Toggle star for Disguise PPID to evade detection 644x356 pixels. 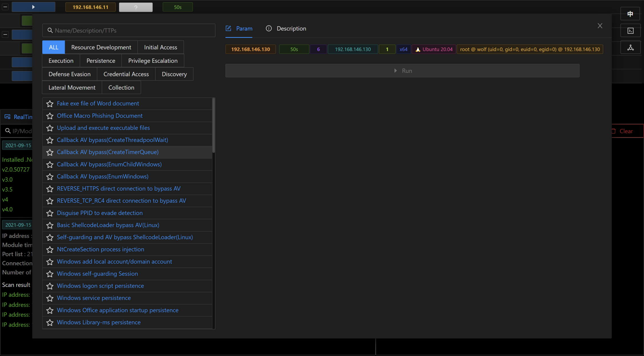pyautogui.click(x=50, y=213)
